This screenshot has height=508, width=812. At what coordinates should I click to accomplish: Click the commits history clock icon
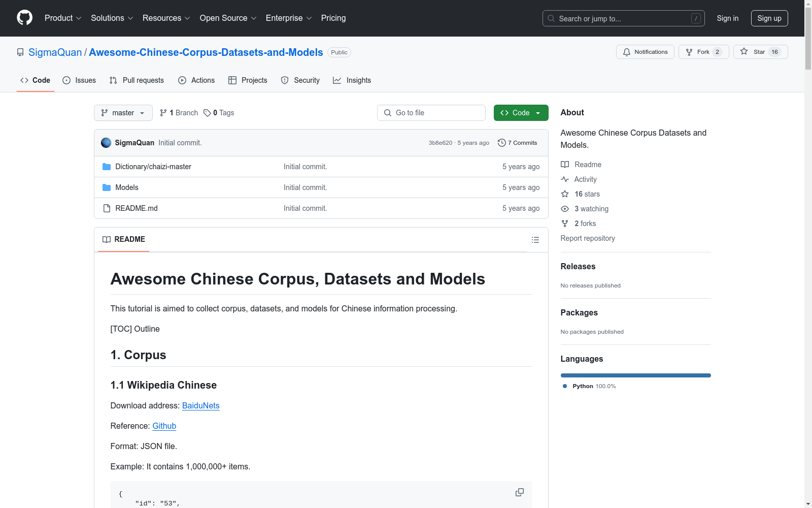pos(502,143)
